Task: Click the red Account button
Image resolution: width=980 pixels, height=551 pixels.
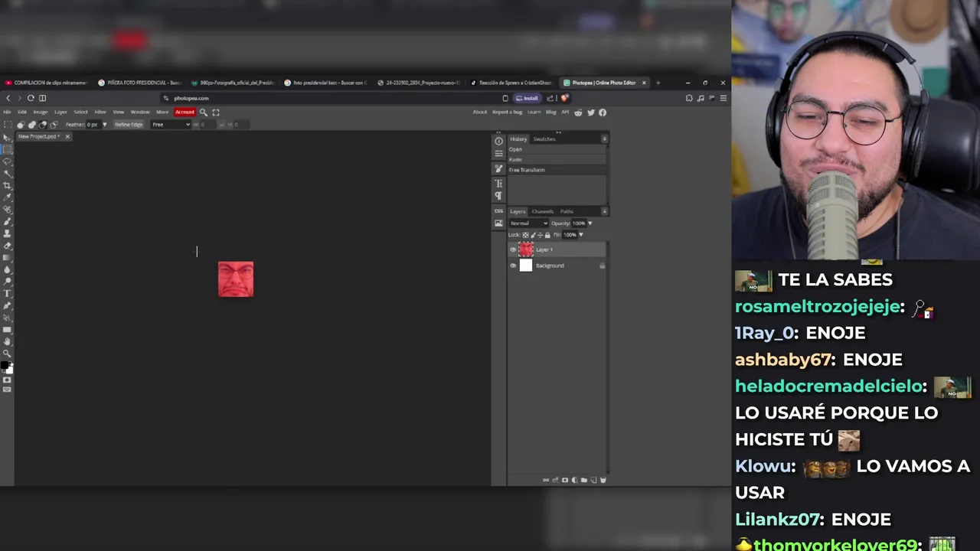Action: tap(185, 112)
